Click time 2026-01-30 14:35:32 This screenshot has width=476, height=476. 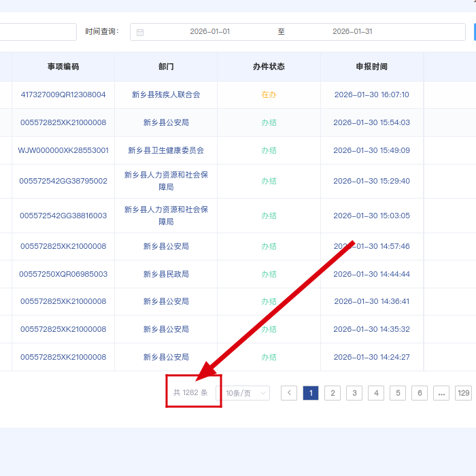click(372, 329)
